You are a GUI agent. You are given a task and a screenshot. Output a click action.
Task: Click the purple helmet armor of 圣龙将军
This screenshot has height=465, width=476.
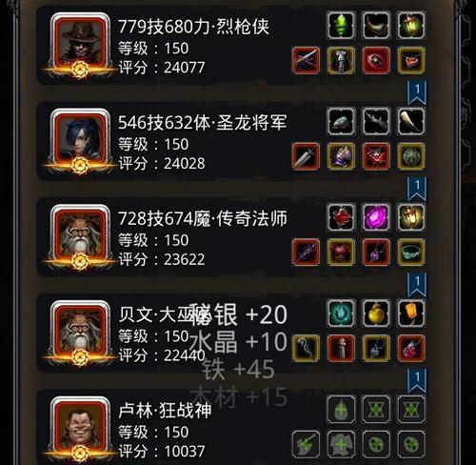[x=341, y=156]
